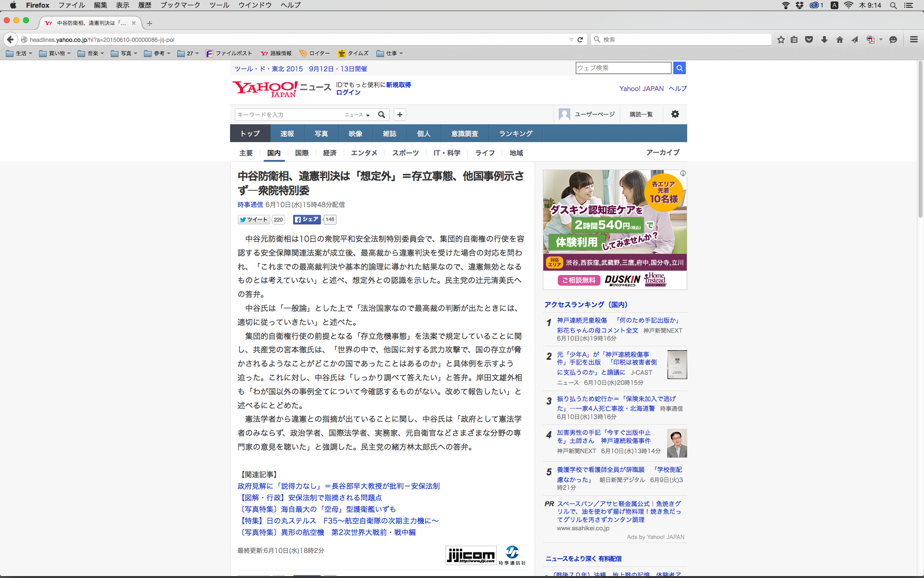Open the ブックマーク menu in menu bar

coord(180,5)
